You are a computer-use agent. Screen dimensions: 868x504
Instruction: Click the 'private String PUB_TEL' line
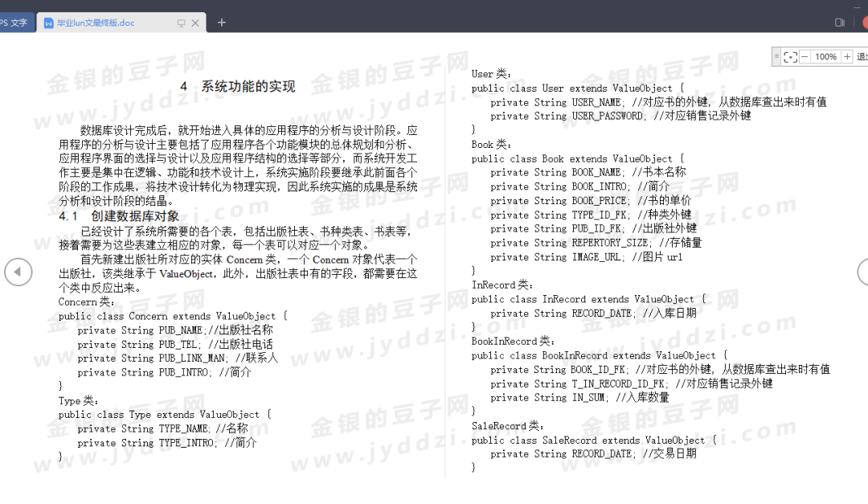pyautogui.click(x=175, y=345)
